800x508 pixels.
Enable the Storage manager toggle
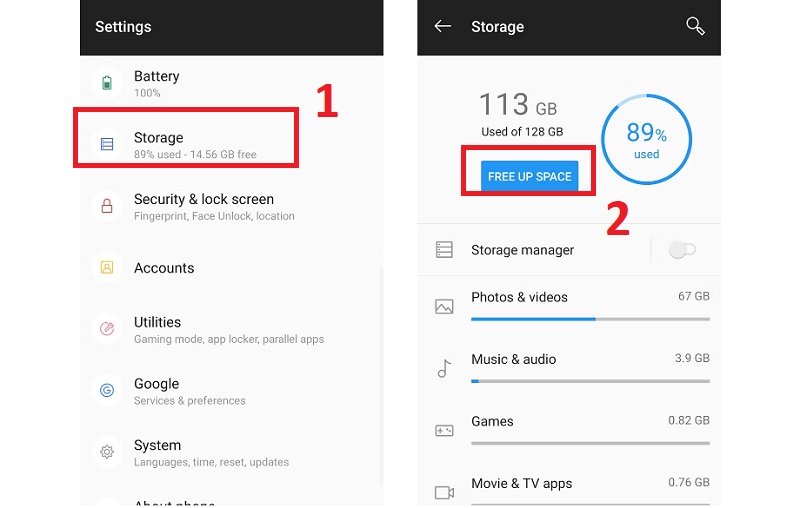682,250
